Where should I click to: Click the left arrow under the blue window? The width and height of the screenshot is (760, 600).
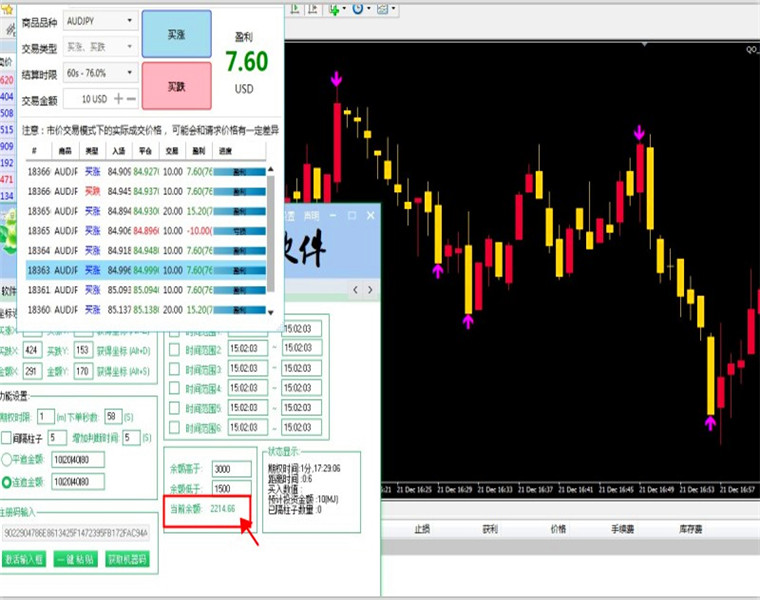[x=355, y=290]
